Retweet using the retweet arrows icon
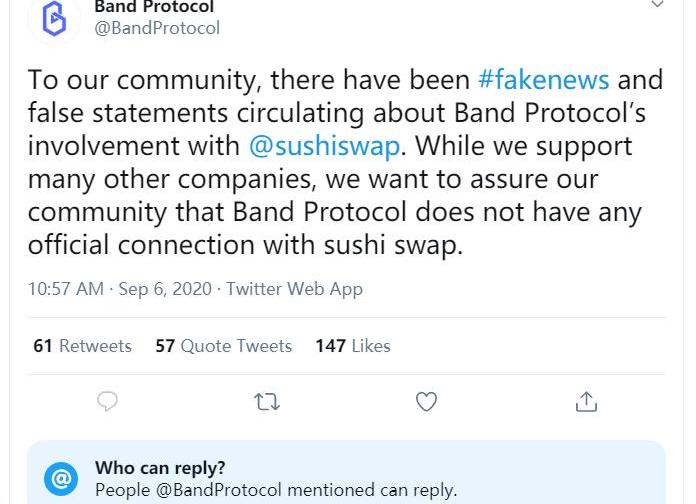 click(x=267, y=402)
